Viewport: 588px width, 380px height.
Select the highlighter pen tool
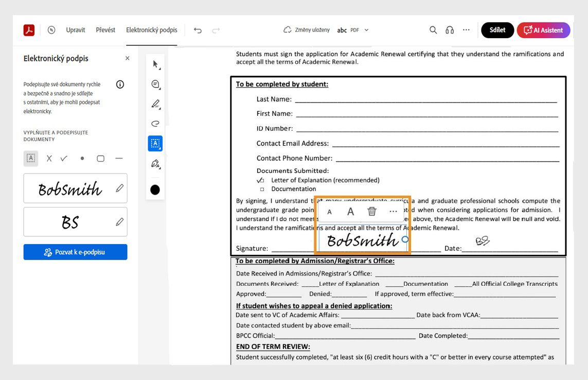(x=155, y=104)
